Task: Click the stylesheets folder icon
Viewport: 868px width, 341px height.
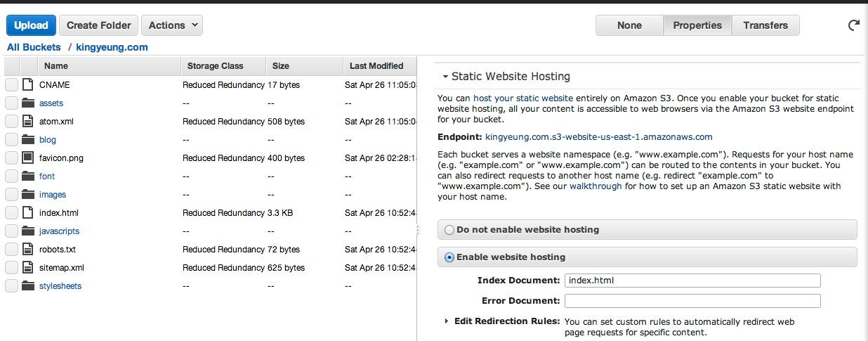Action: 28,285
